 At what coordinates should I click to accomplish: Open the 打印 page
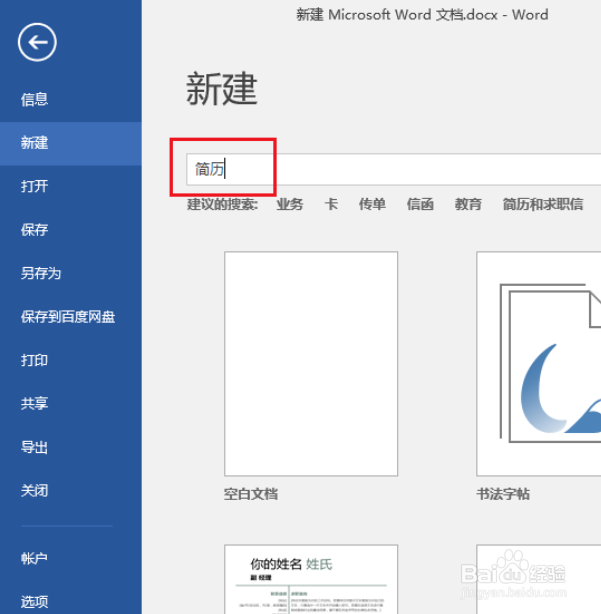tap(34, 360)
